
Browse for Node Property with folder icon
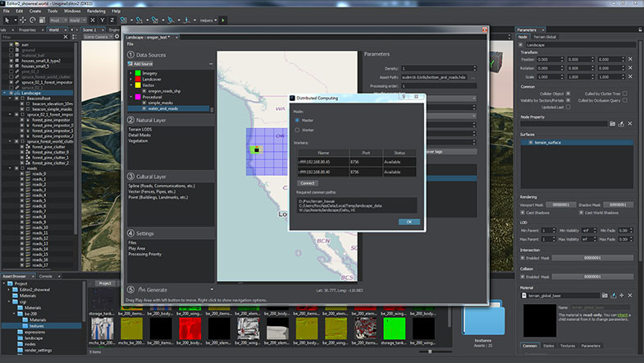pos(612,124)
